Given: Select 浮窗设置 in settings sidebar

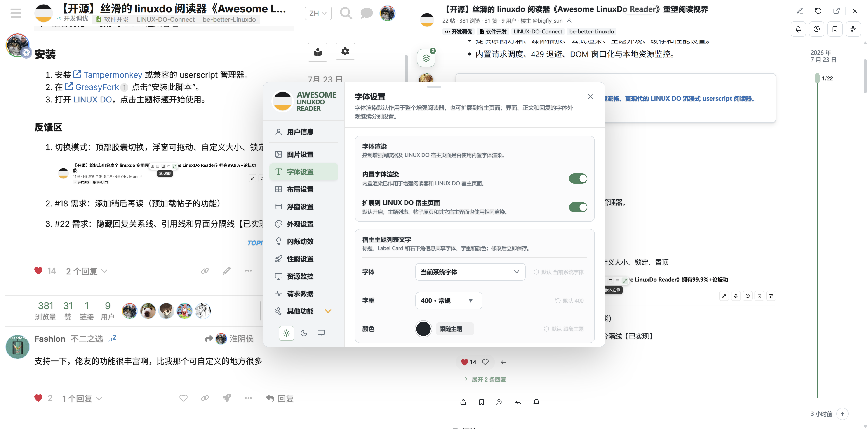Looking at the screenshot, I should 304,207.
